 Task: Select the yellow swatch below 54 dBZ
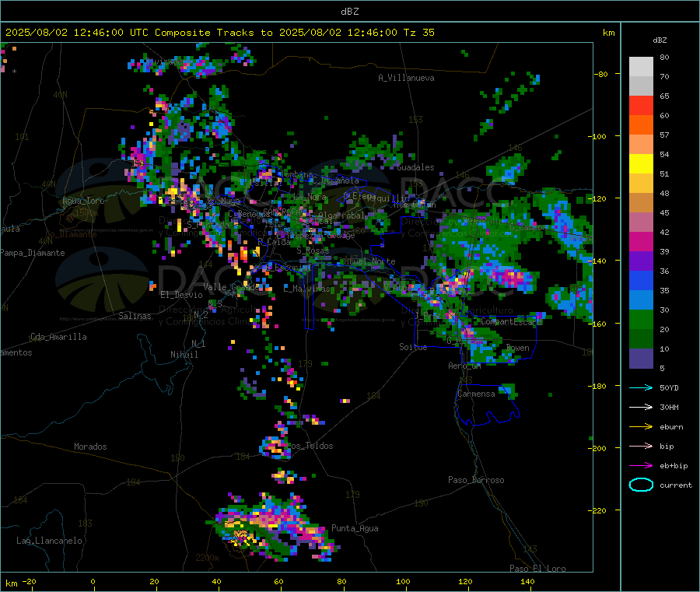[x=641, y=164]
